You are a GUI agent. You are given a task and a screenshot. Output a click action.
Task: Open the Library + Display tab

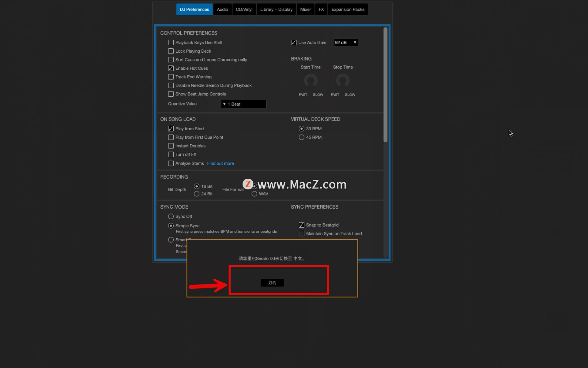pos(276,9)
